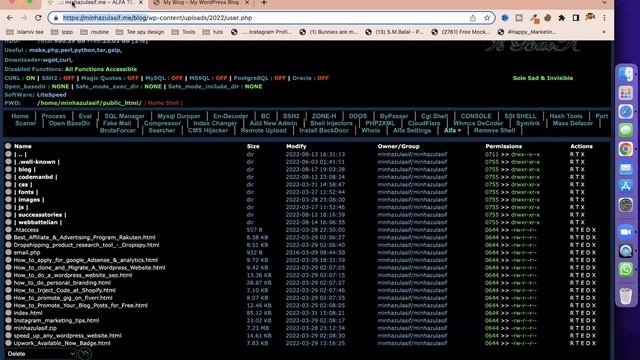Select checkbox for .htaccess file
Image resolution: width=640 pixels, height=360 pixels.
8,230
